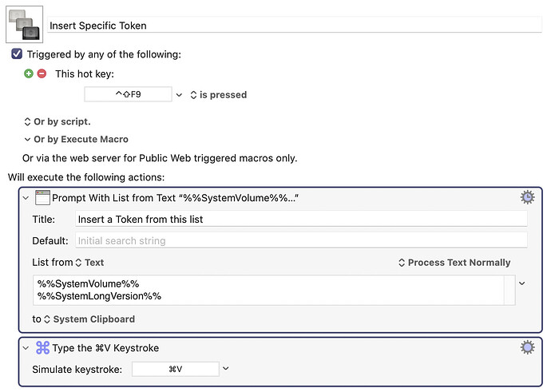
Task: Collapse the Type ⌘V Keystroke action
Action: [26, 348]
